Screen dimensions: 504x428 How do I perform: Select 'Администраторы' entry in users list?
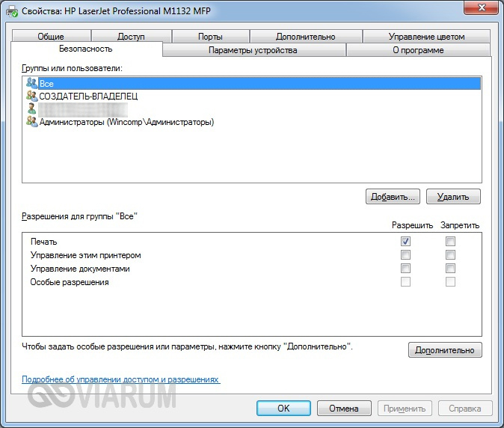(126, 122)
